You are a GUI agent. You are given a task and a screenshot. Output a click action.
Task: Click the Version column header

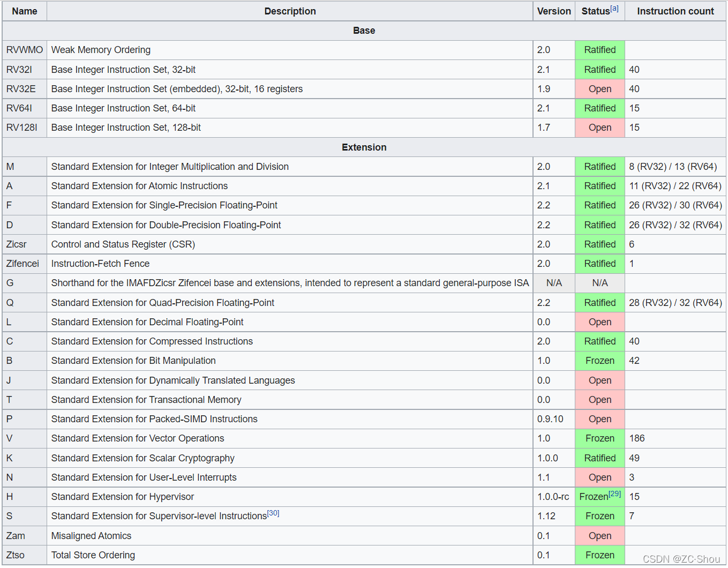coord(554,11)
